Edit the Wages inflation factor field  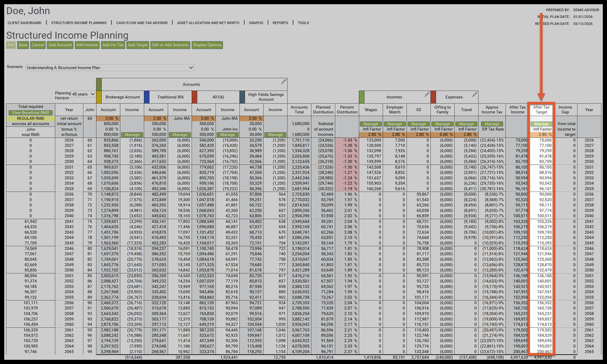(x=371, y=135)
